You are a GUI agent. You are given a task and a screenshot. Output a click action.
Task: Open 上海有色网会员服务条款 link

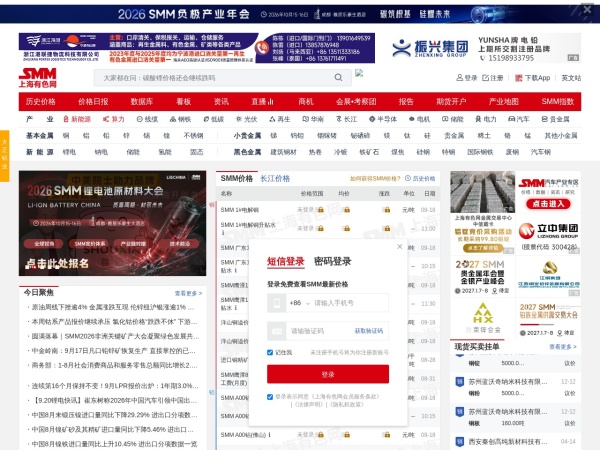[x=346, y=396]
